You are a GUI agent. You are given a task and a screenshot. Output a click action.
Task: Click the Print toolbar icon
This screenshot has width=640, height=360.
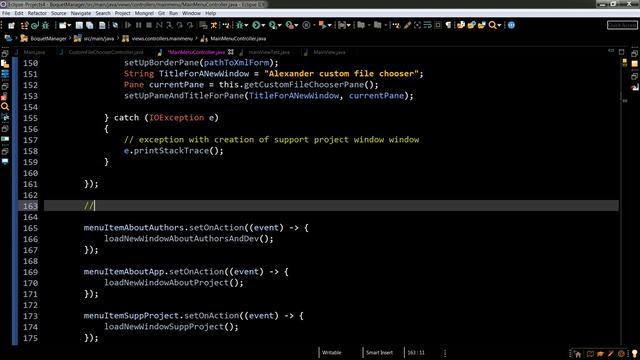coord(102,25)
